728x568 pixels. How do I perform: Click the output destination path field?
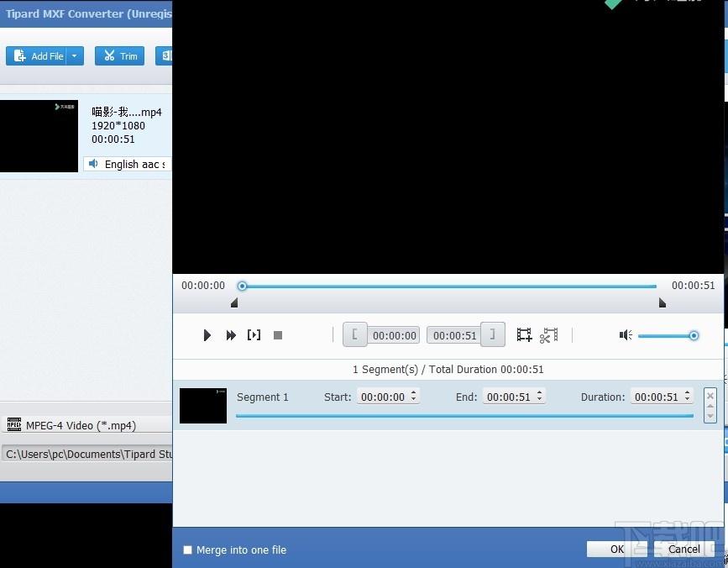(x=87, y=454)
